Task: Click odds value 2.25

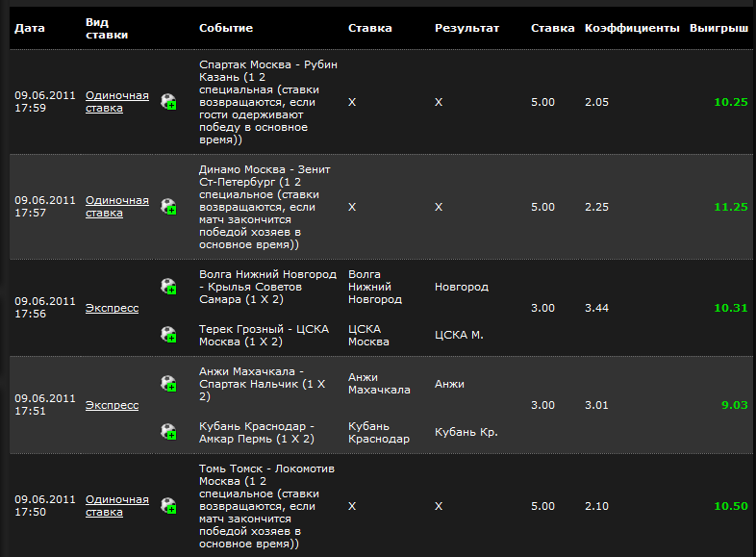Action: pos(597,207)
